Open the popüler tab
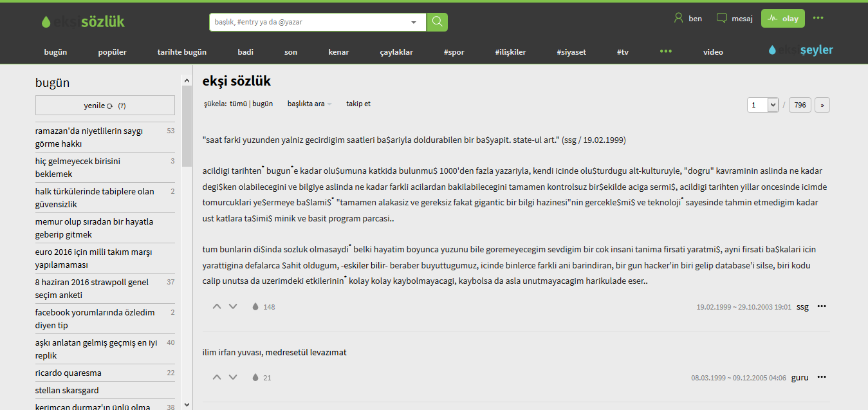This screenshot has width=868, height=410. tap(113, 52)
